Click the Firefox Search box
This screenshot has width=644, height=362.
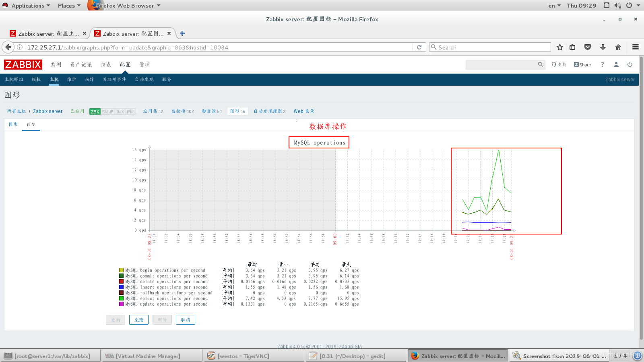pos(490,47)
